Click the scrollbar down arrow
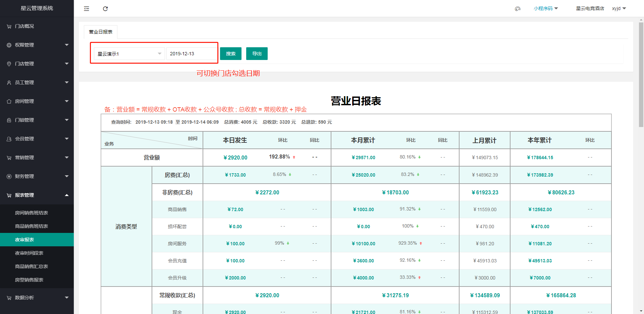 click(x=641, y=311)
